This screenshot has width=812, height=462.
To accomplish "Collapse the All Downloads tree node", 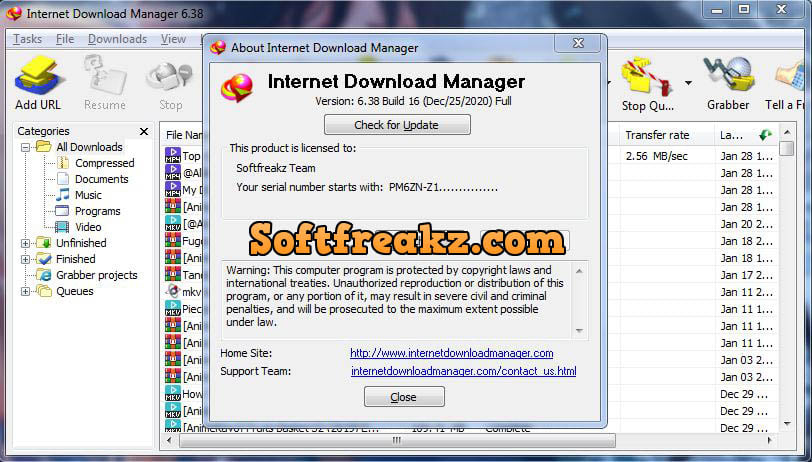I will (25, 148).
